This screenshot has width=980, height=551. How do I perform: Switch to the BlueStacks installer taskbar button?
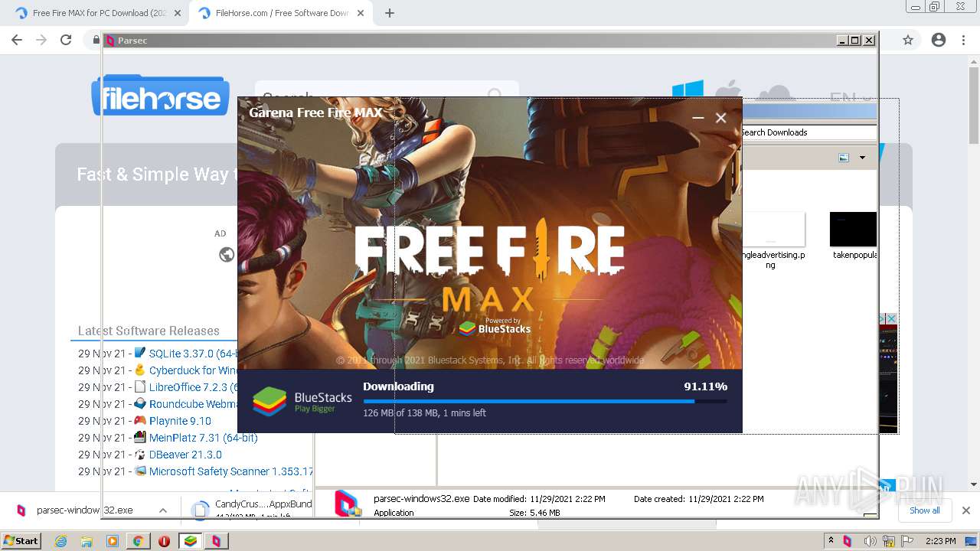190,540
